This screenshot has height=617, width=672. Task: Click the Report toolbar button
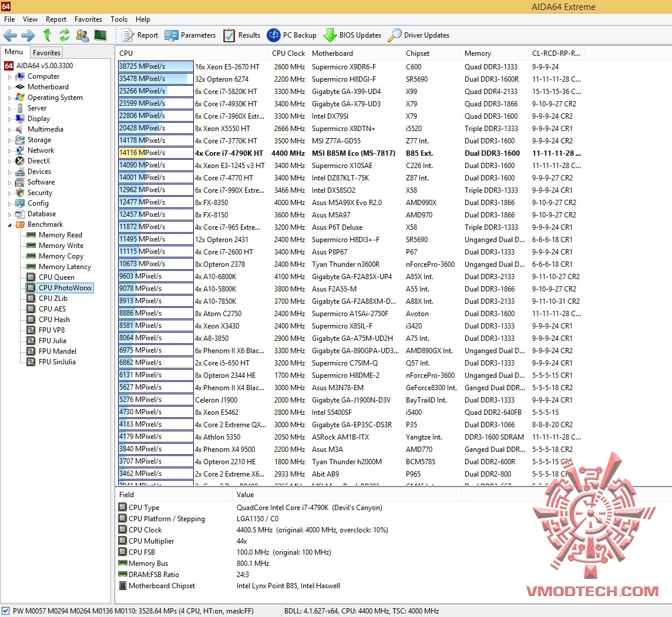point(140,35)
